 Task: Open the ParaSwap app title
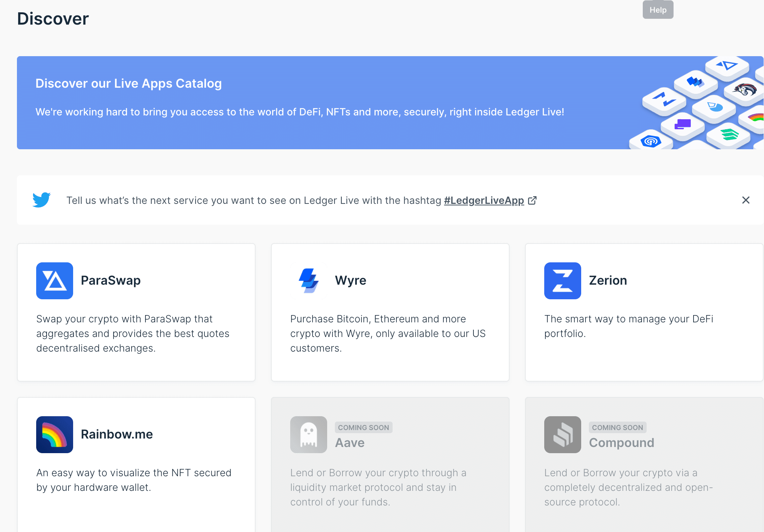[110, 280]
